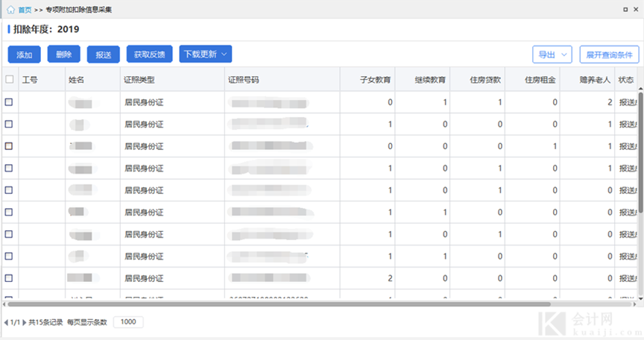Toggle the select-all checkbox in header
Image resolution: width=644 pixels, height=340 pixels.
(x=9, y=79)
